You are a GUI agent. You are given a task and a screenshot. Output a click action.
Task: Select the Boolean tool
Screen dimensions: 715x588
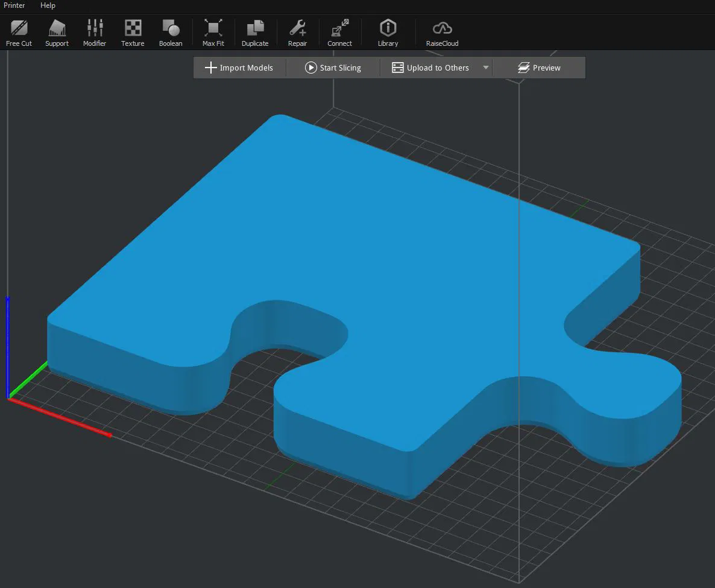pos(171,33)
